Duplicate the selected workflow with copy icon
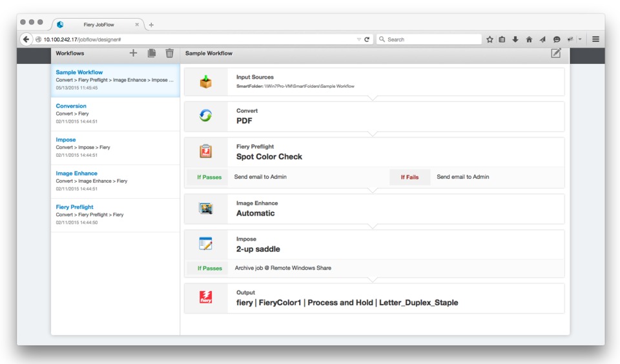The image size is (620, 364). 151,53
